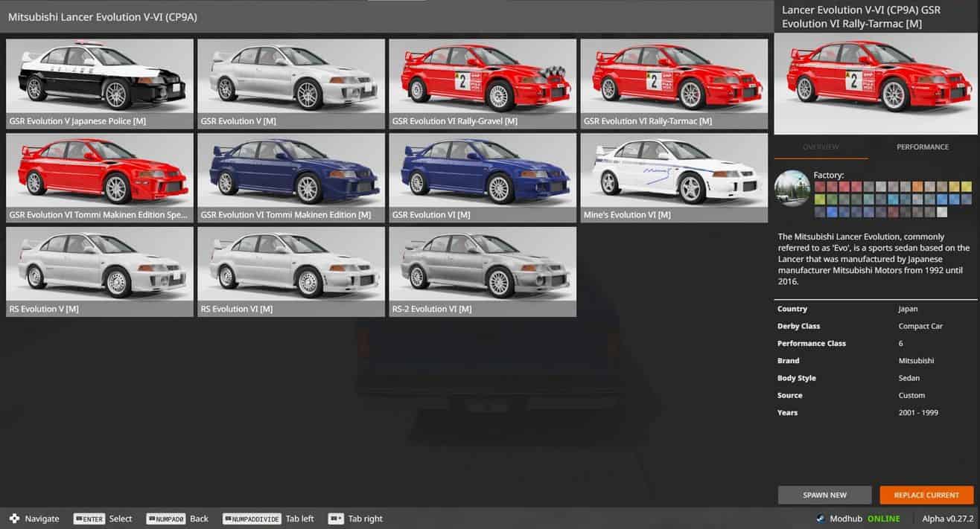Click the Navigate d-pad icon

coord(14,519)
